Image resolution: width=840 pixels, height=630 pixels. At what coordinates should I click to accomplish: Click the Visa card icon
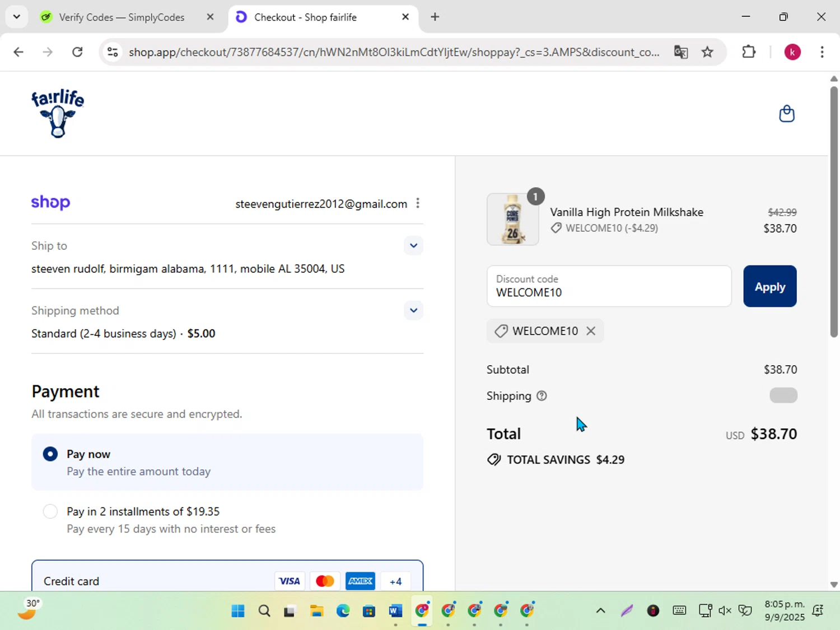pyautogui.click(x=290, y=581)
